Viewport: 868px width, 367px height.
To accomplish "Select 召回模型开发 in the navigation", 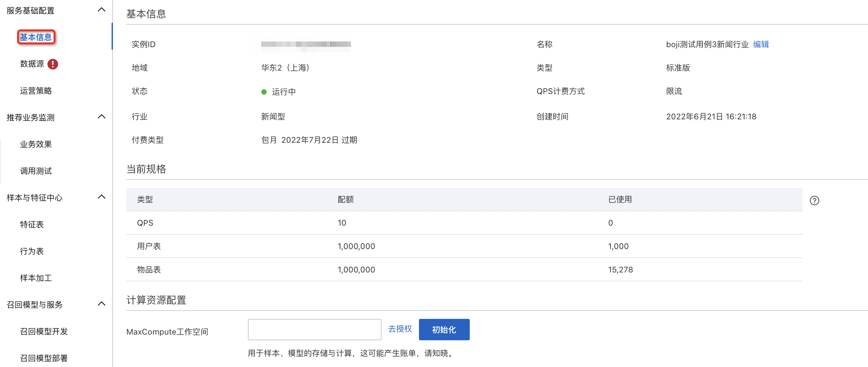I will (43, 332).
